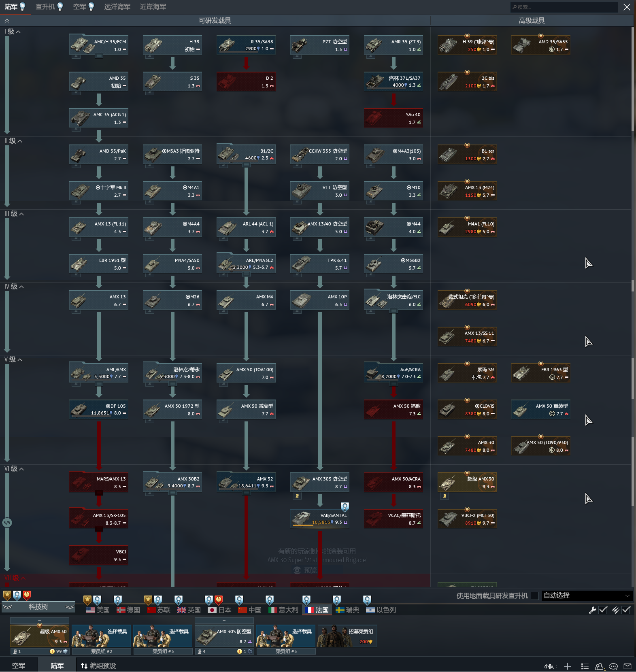Select the 英国 flag nation

pyautogui.click(x=189, y=610)
